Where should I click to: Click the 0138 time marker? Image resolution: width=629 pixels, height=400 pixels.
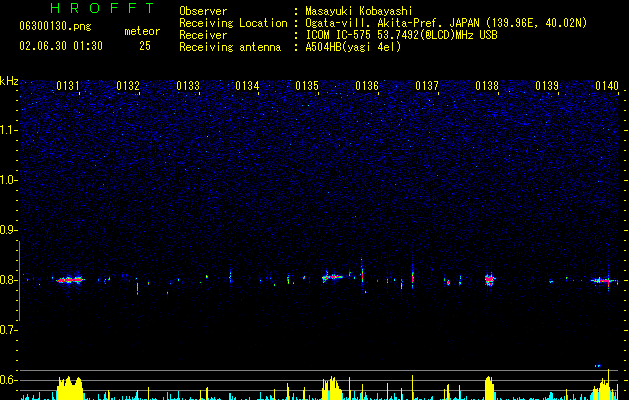click(487, 86)
